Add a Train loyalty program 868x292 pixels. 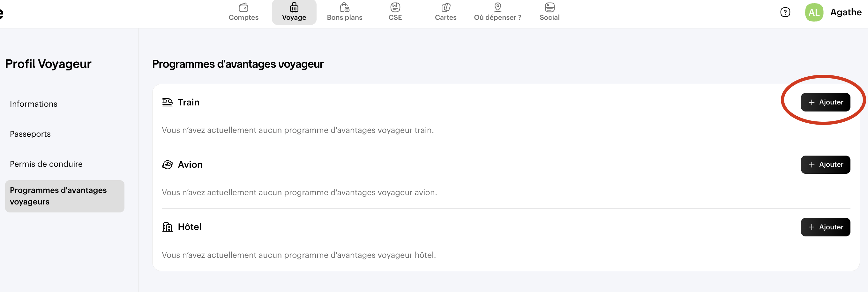825,102
